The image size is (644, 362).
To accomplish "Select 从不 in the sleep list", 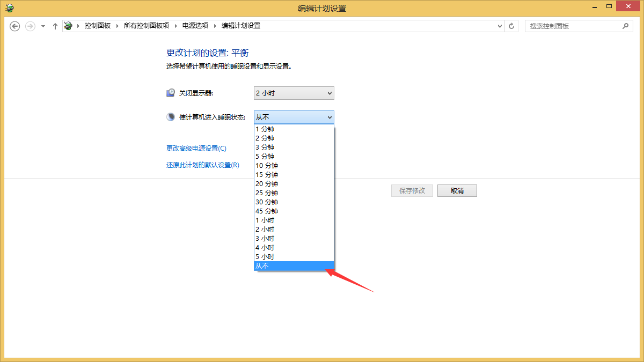I will [294, 266].
